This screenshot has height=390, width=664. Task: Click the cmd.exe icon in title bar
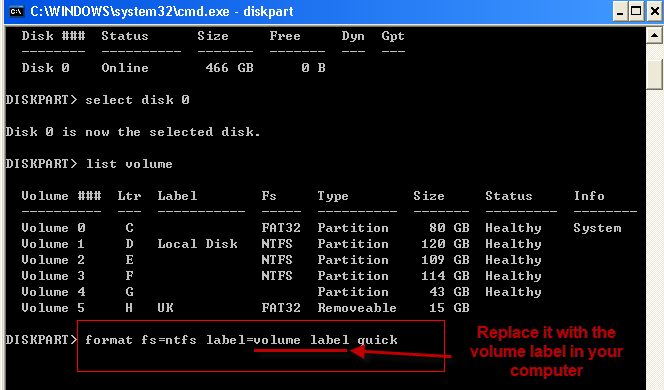[x=16, y=11]
